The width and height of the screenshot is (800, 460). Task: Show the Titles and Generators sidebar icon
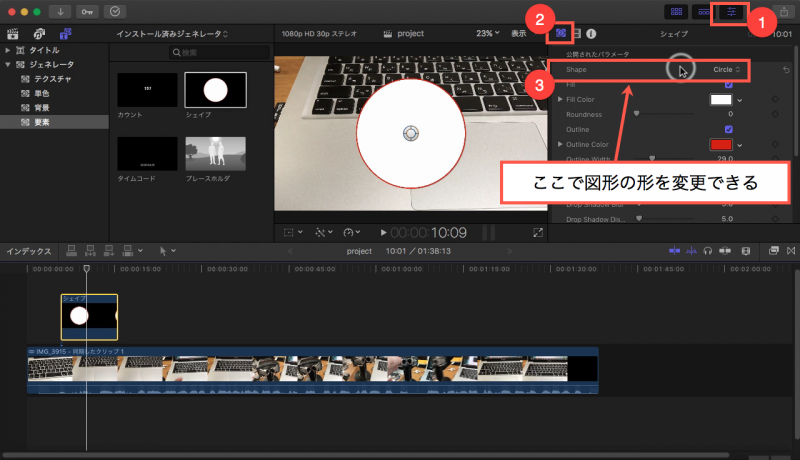pos(65,34)
